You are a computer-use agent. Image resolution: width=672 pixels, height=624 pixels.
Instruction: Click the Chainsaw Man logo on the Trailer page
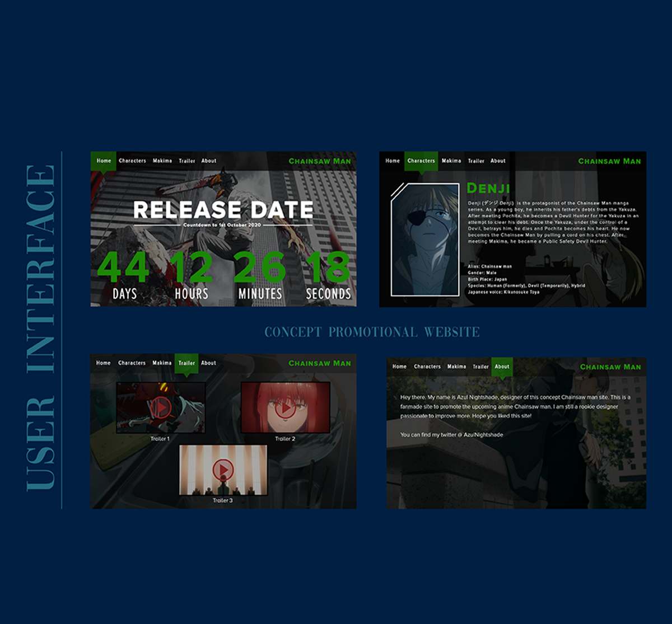(320, 363)
